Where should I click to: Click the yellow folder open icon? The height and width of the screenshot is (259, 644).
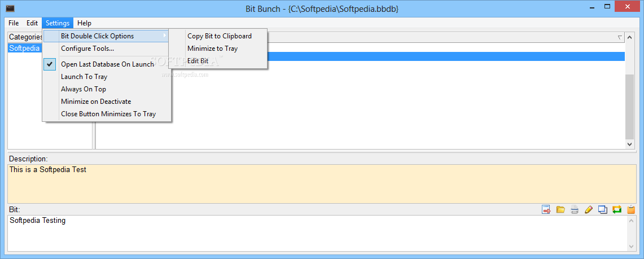pyautogui.click(x=560, y=209)
